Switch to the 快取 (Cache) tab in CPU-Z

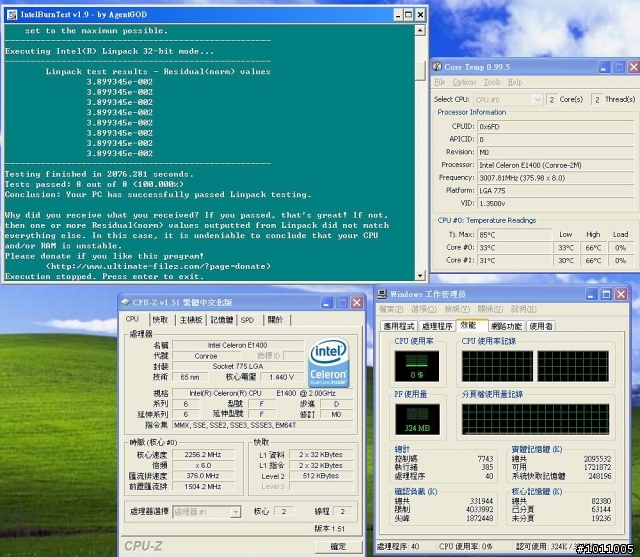tap(160, 320)
